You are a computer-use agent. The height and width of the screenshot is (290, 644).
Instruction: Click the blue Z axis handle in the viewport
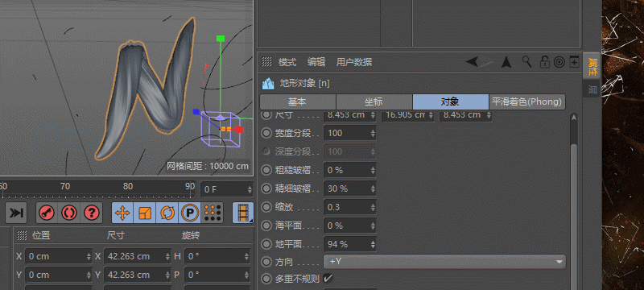point(196,112)
